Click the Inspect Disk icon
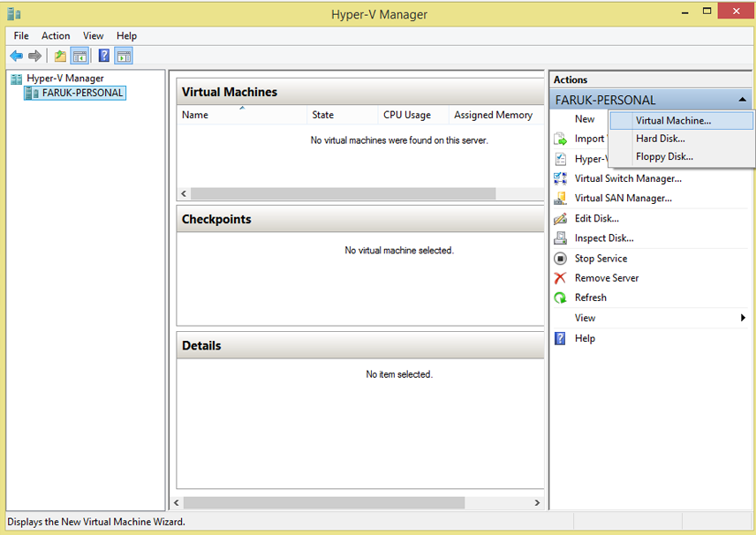 pos(560,238)
